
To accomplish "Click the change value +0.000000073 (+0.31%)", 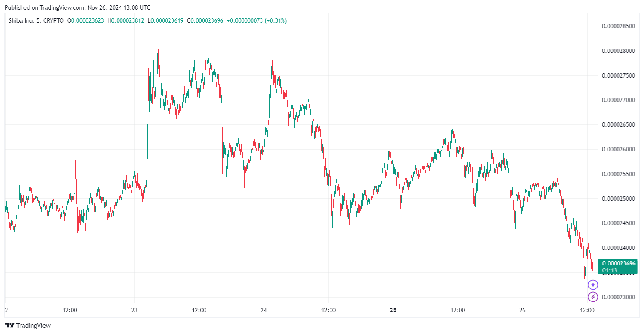I will tap(257, 20).
